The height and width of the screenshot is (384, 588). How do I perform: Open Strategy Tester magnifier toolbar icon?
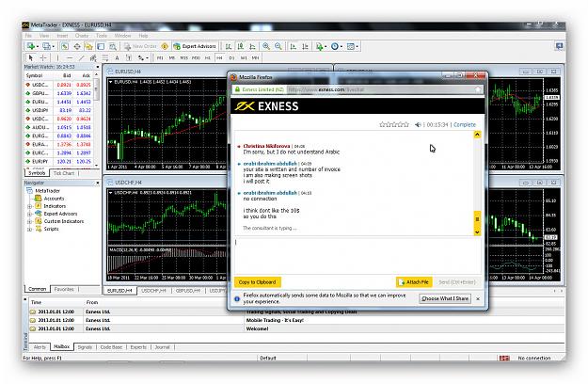pyautogui.click(x=113, y=46)
